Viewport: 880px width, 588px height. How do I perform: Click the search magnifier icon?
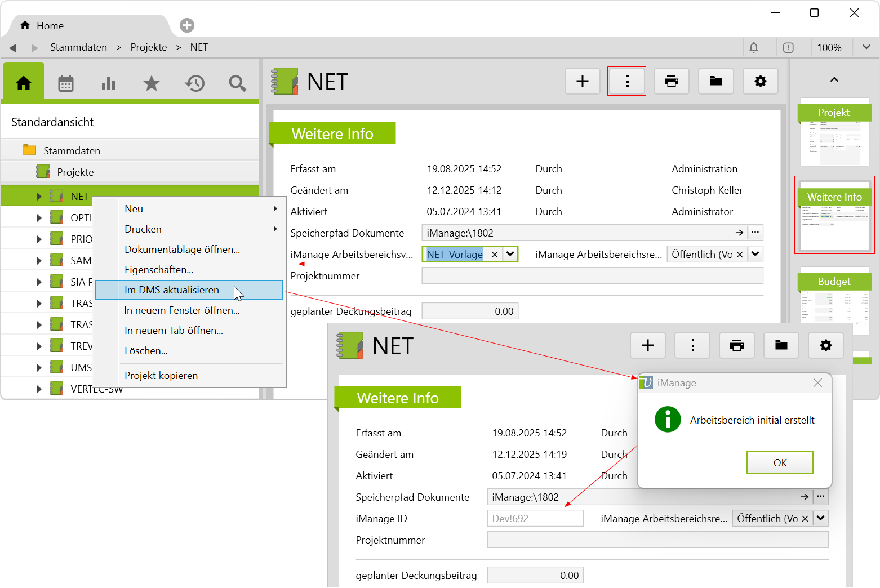click(x=237, y=83)
